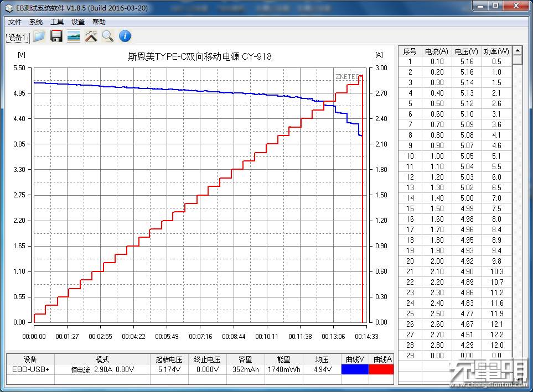Click the EBD-USB+ device cell
The height and width of the screenshot is (392, 533).
click(x=30, y=369)
